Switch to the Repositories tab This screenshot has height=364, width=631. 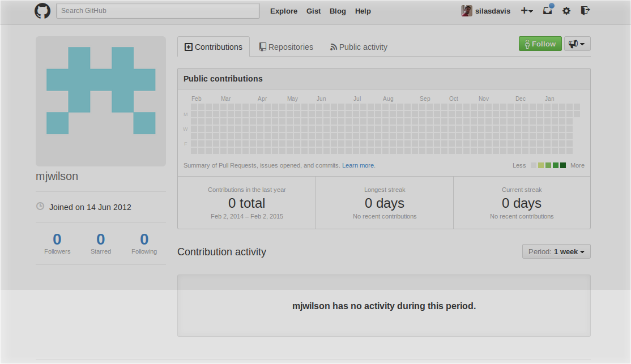click(x=285, y=47)
